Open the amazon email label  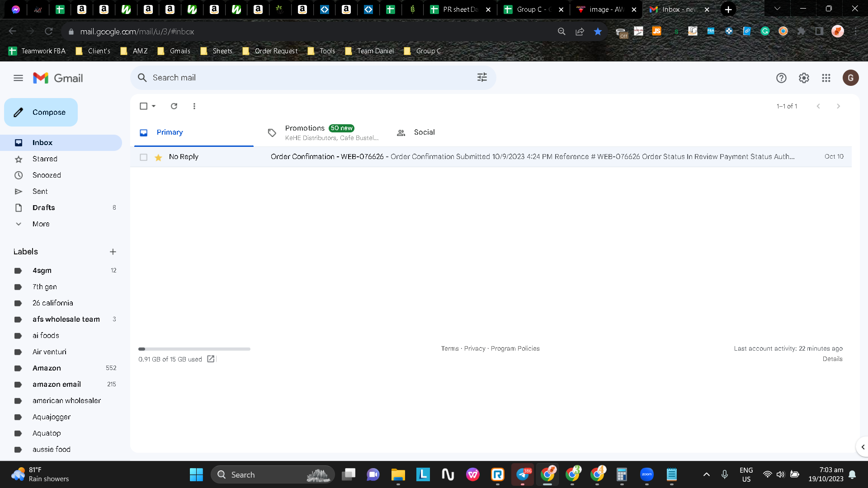pos(57,385)
